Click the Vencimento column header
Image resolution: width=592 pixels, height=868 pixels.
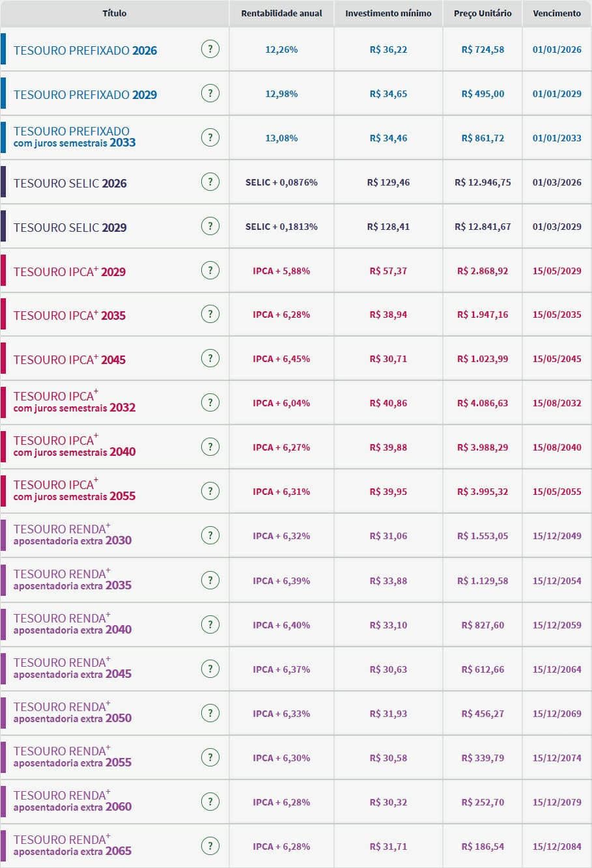point(557,13)
